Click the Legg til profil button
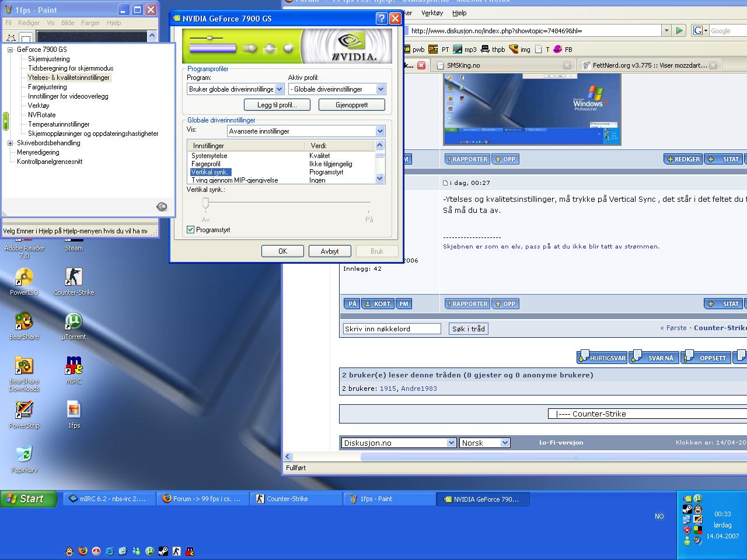747x560 pixels. click(x=277, y=105)
